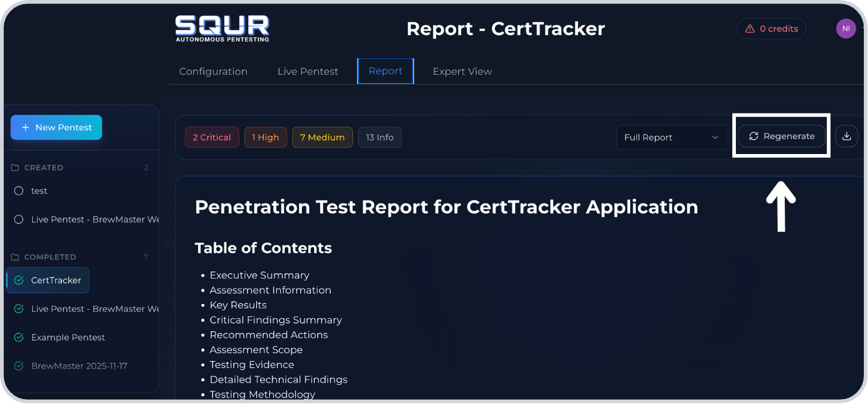The image size is (868, 405).
Task: Open the Full Report dropdown
Action: pos(671,137)
